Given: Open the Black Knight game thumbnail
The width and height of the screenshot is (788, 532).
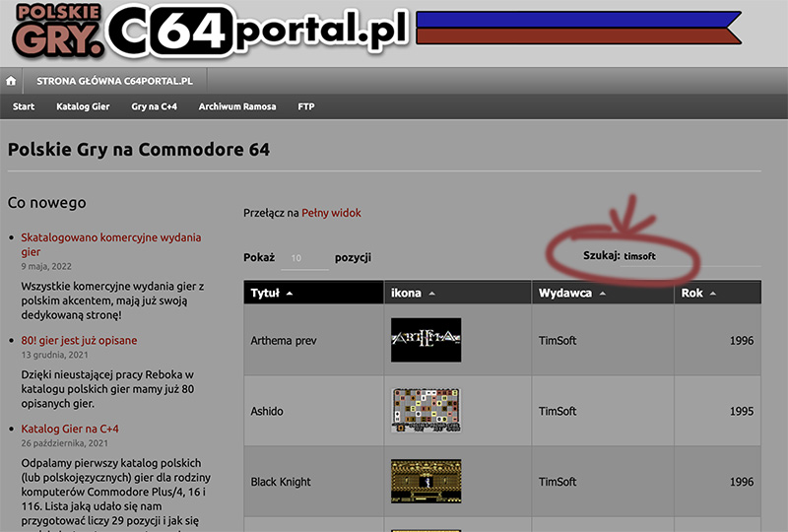Looking at the screenshot, I should point(426,481).
